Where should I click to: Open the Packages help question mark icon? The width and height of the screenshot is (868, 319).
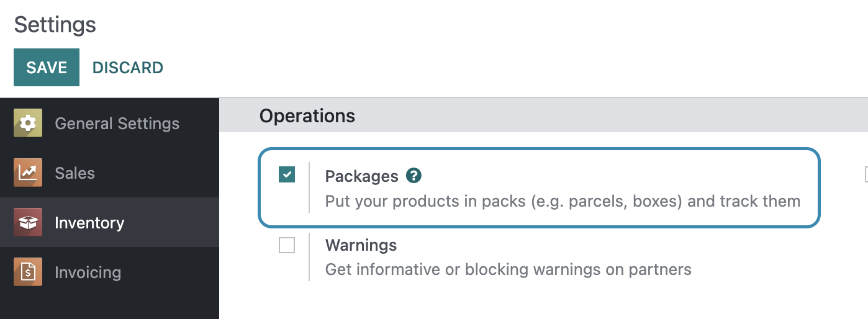click(414, 176)
